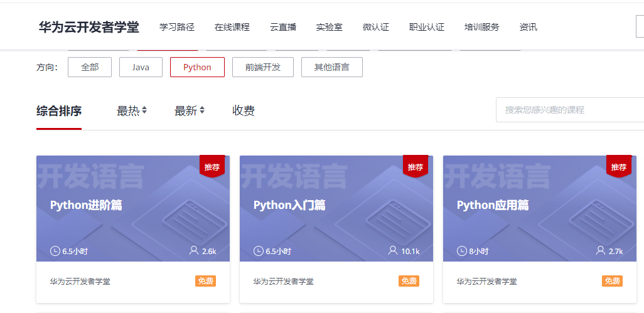Focus the 搜索您感兴趣的课程 search field
Screen dimensions: 644x313
pos(570,110)
